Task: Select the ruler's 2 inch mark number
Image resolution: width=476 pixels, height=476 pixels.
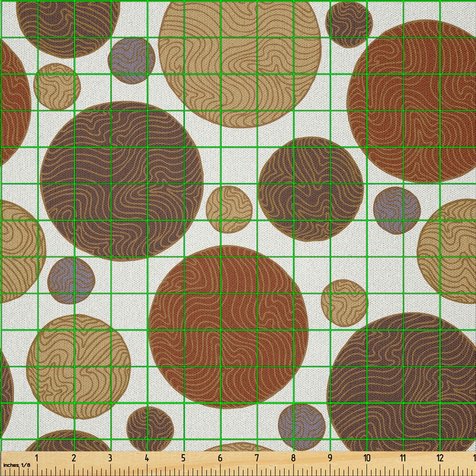Action: 74,458
